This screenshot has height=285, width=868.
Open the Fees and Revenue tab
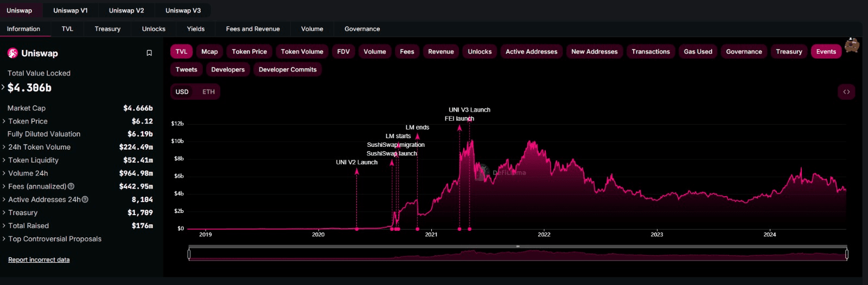pos(253,29)
